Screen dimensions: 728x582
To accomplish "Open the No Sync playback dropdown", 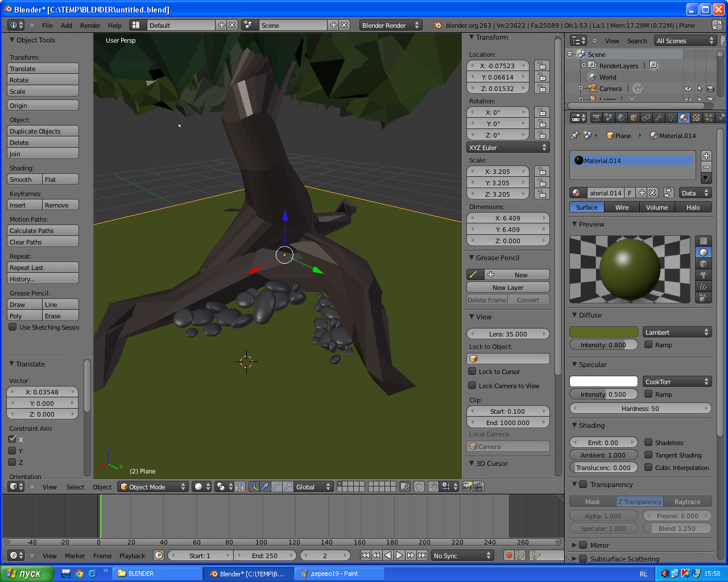I will [462, 555].
